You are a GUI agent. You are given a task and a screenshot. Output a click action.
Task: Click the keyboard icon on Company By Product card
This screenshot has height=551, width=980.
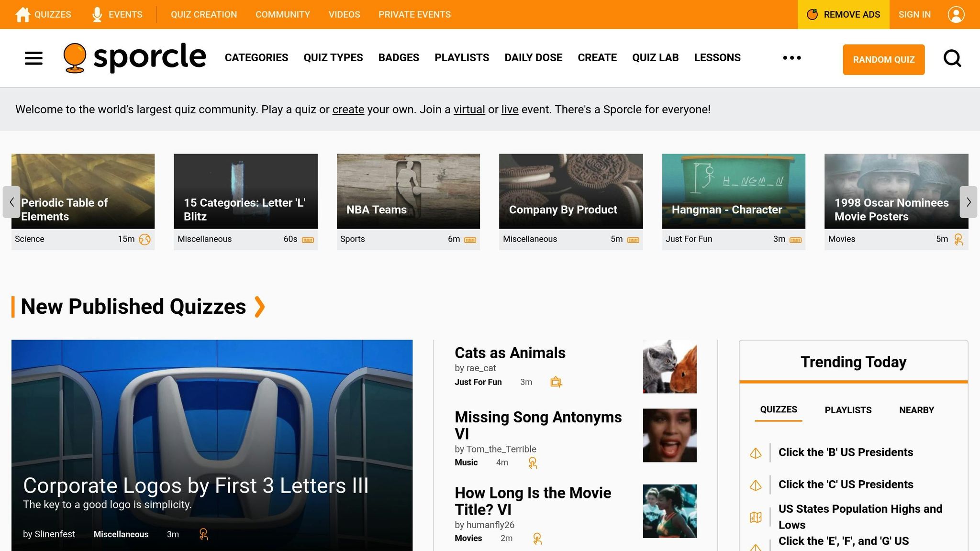click(633, 240)
